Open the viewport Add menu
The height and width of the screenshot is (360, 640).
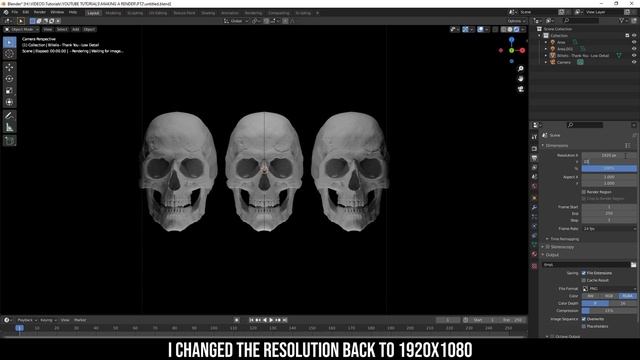pos(76,29)
